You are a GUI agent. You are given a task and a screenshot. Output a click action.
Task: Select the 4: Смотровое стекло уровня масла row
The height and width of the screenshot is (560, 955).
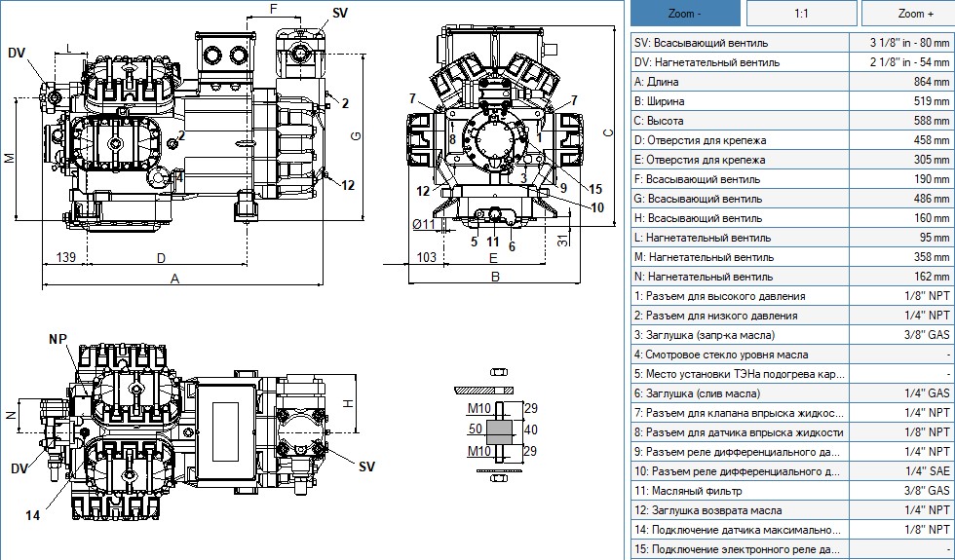pos(792,355)
